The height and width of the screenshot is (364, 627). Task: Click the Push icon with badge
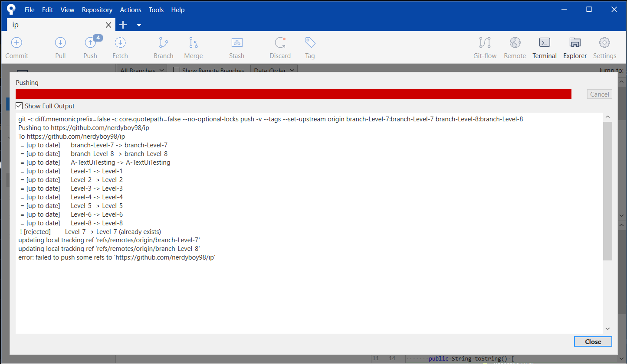point(90,47)
